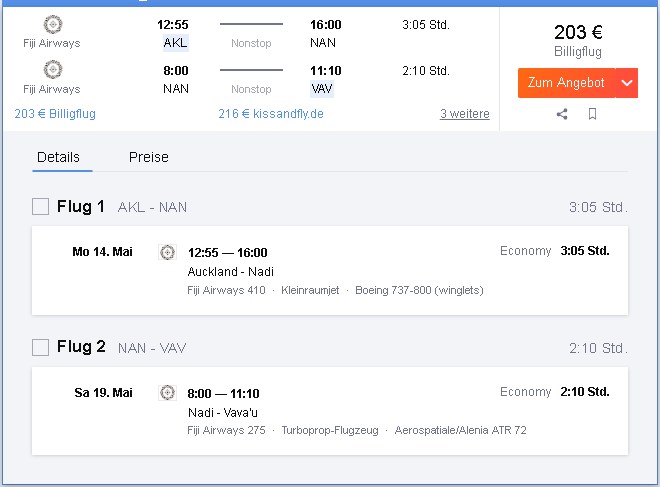Tick the Flug 1 checkbox
660x487 pixels.
(40, 207)
